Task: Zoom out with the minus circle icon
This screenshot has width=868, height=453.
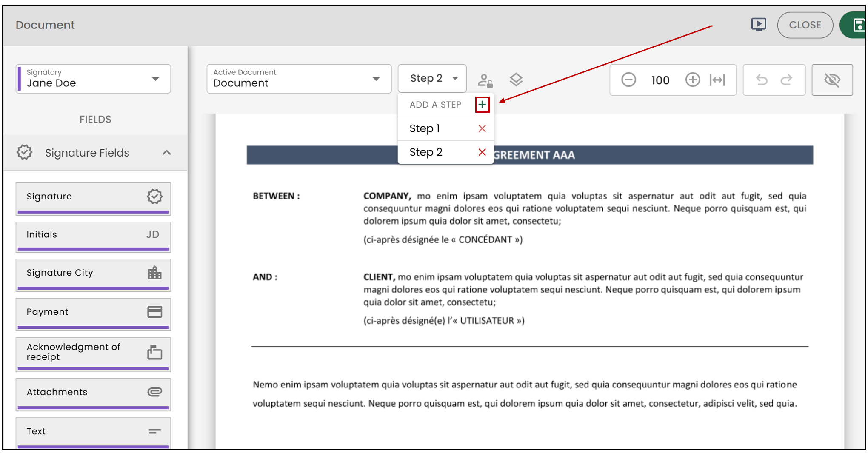Action: pos(628,80)
